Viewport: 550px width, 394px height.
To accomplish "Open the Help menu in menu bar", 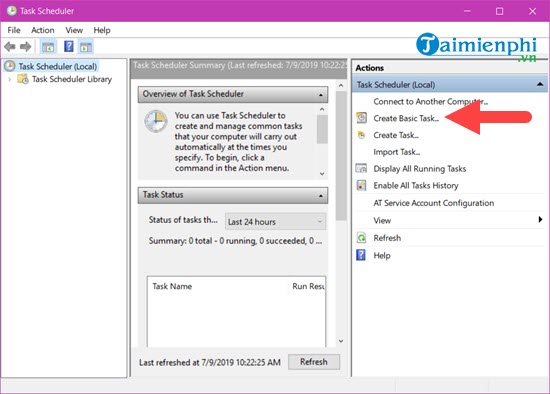I will click(102, 30).
